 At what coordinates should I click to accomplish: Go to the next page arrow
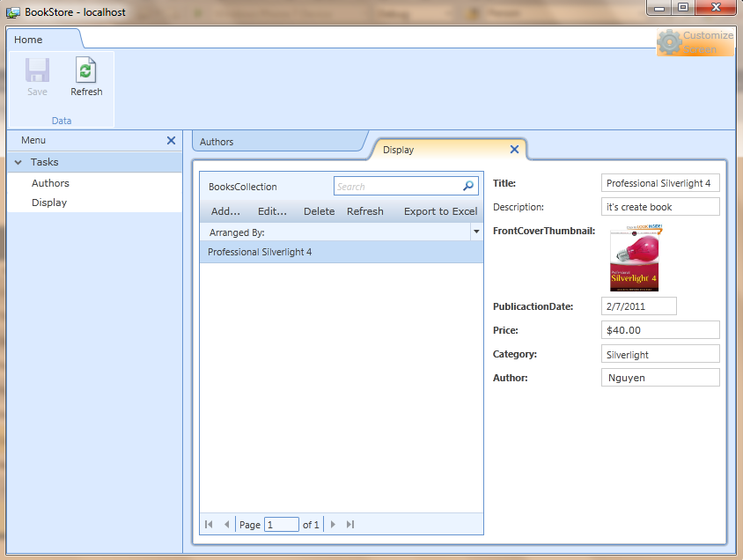(x=333, y=525)
